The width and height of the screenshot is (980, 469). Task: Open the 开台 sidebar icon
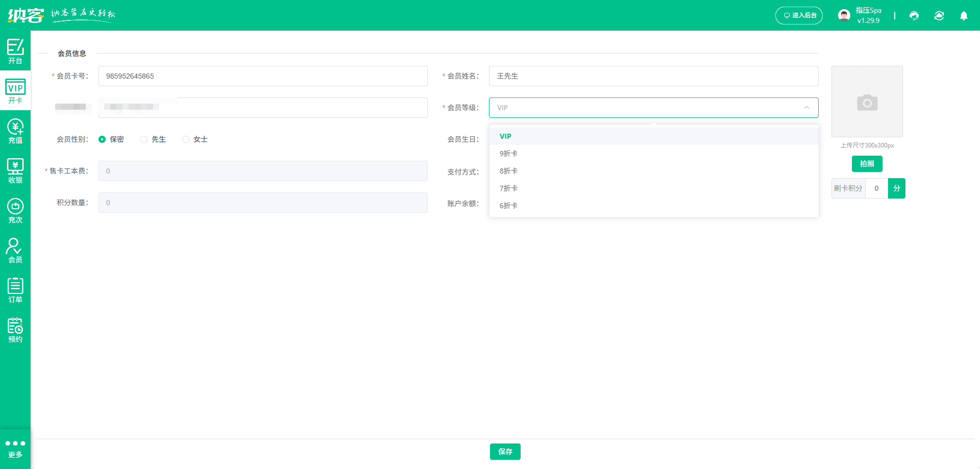coord(15,51)
